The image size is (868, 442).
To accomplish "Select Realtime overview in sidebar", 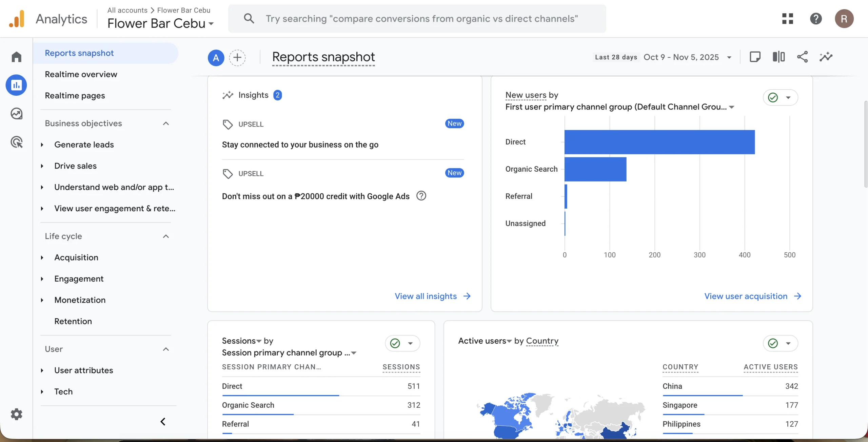I will click(81, 74).
